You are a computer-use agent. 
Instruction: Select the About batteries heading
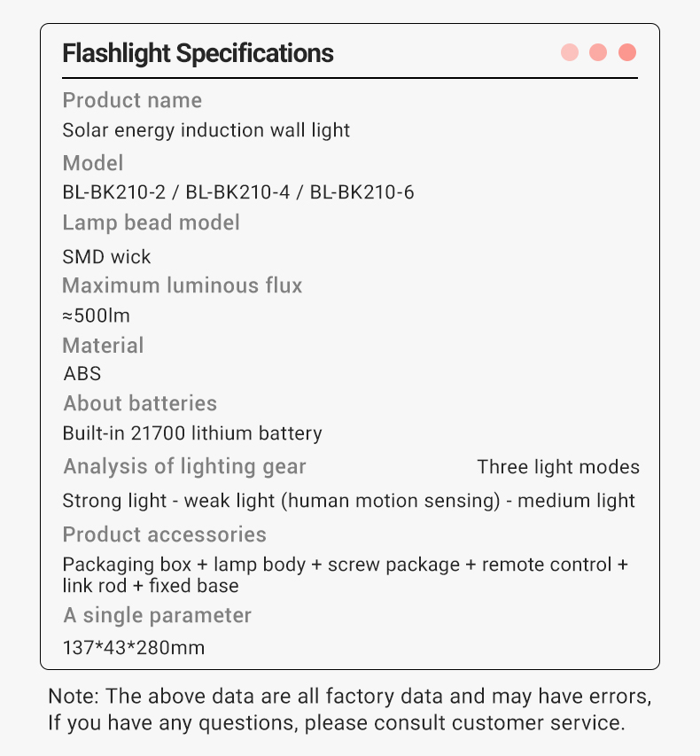pyautogui.click(x=140, y=403)
